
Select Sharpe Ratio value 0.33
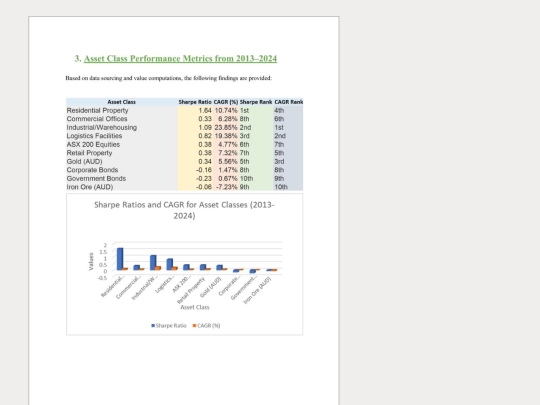205,119
